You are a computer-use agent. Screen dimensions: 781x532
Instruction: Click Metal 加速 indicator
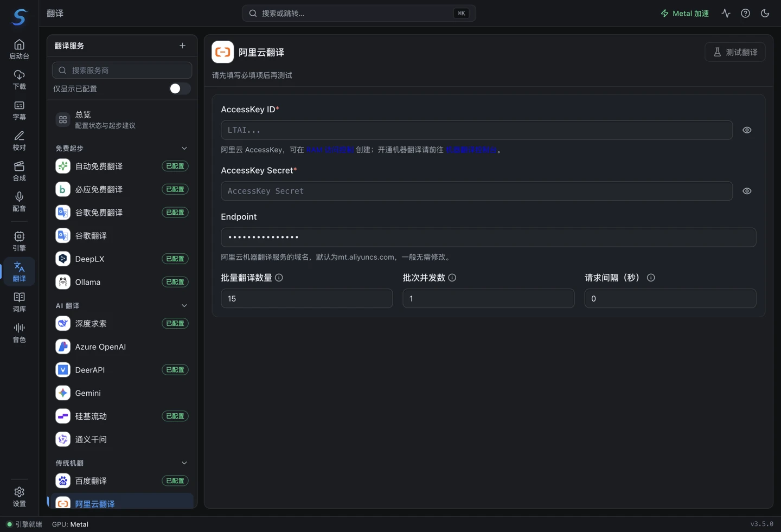684,13
